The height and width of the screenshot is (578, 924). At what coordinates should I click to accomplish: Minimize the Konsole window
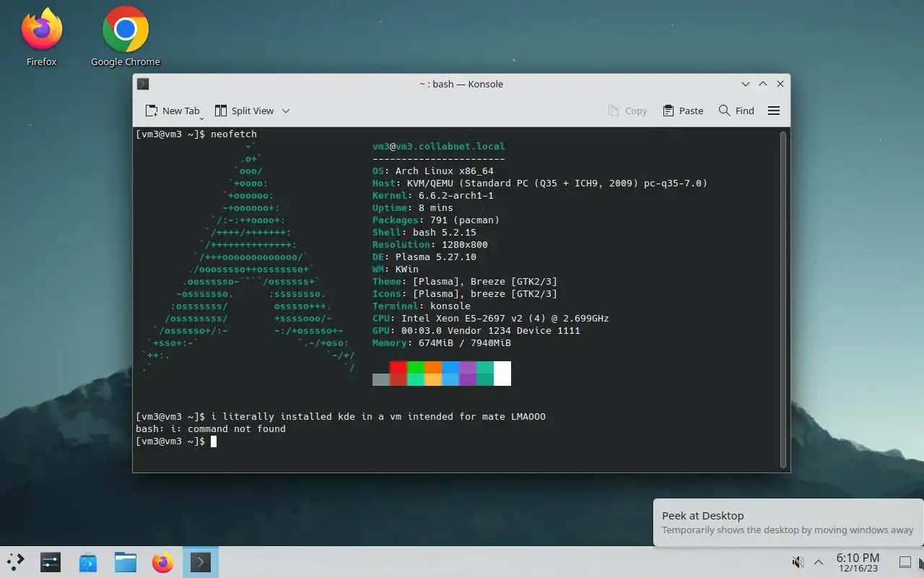[746, 84]
